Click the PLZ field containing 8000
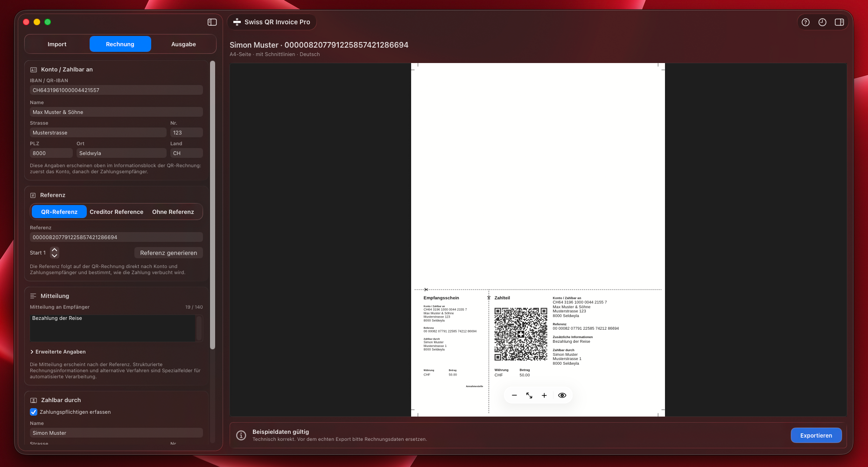868x467 pixels. coord(51,153)
